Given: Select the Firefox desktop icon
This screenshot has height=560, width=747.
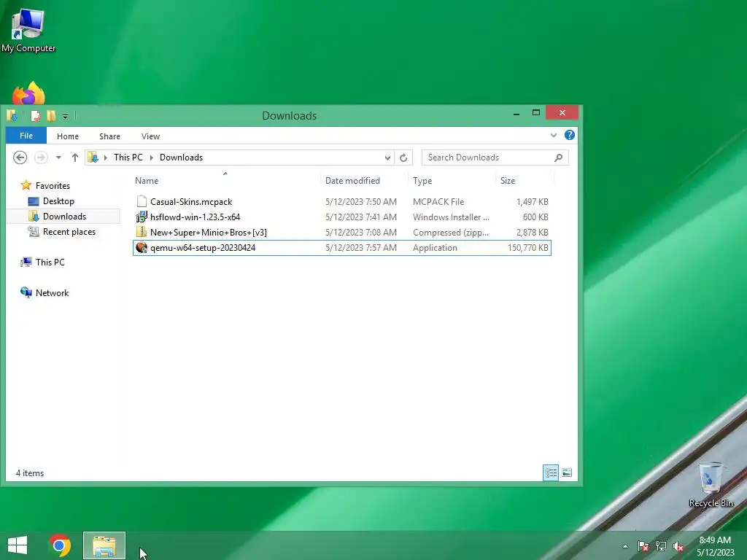Looking at the screenshot, I should pos(28,93).
